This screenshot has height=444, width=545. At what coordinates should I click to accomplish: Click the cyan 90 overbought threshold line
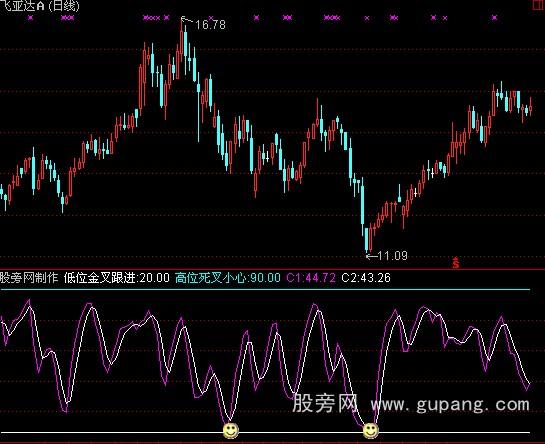(265, 289)
